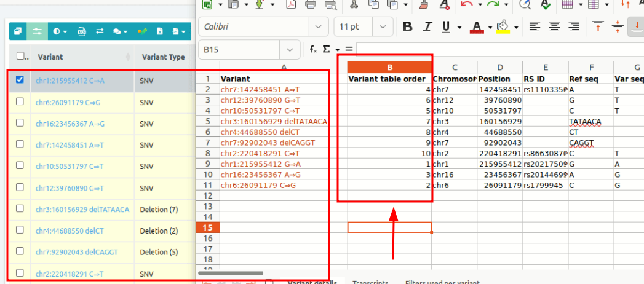Open the chr16:23456367 A⇒G variant link
This screenshot has height=284, width=644.
pos(70,124)
